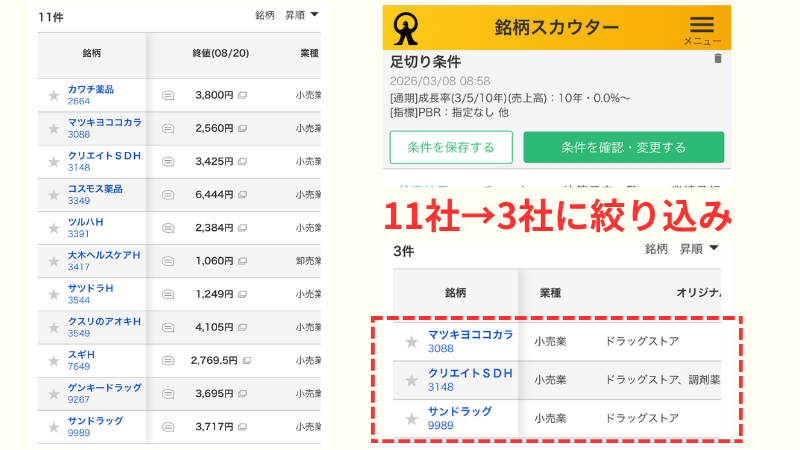
Task: Toggle favorite star for クスリのアオキH
Action: point(54,328)
